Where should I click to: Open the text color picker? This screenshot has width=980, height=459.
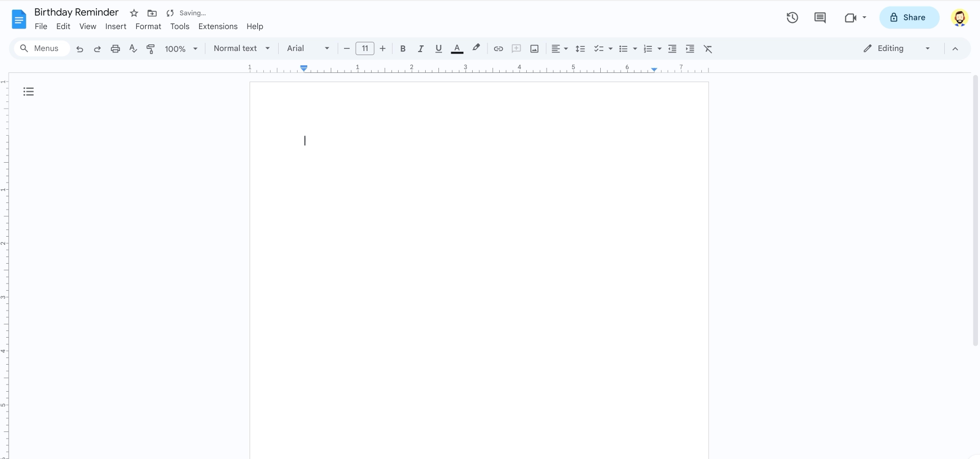457,48
